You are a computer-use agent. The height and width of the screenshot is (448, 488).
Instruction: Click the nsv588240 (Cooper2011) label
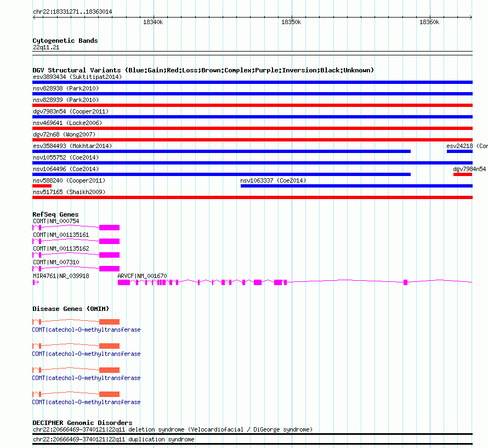pyautogui.click(x=69, y=180)
